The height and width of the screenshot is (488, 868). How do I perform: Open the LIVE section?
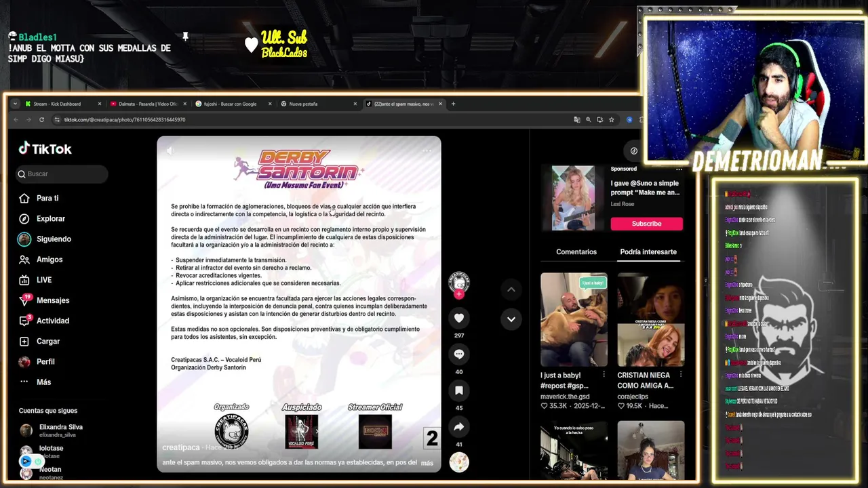tap(44, 280)
